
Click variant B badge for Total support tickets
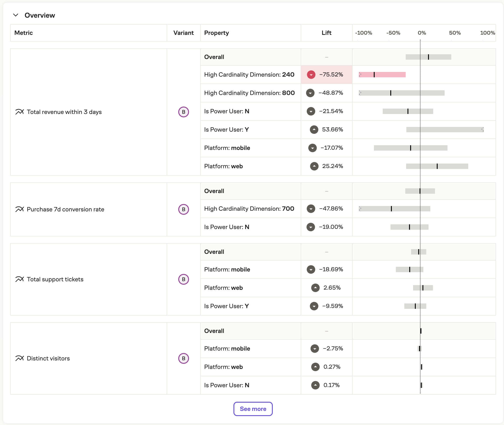(183, 279)
